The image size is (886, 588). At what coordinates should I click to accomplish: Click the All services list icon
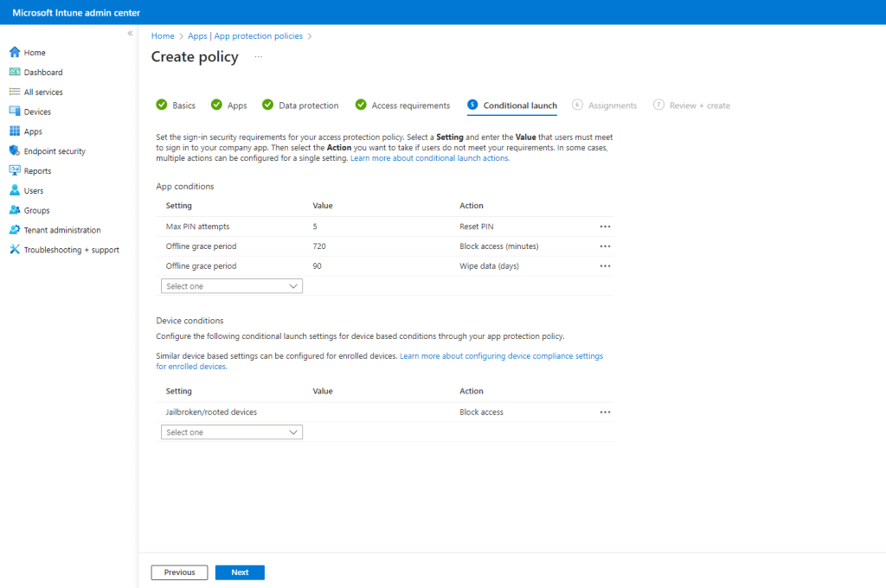click(15, 93)
